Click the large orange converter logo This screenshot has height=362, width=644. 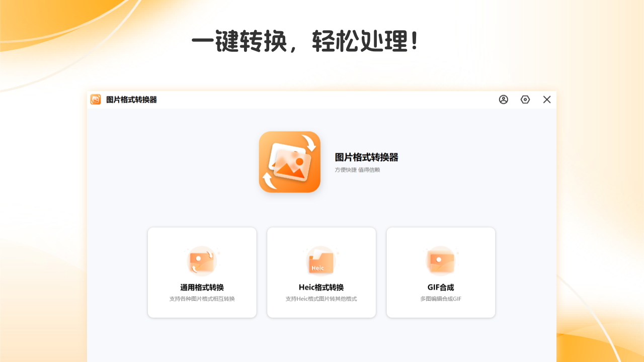click(x=290, y=162)
